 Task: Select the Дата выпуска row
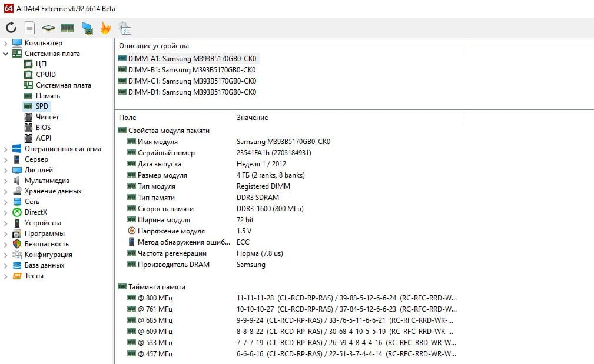click(288, 164)
